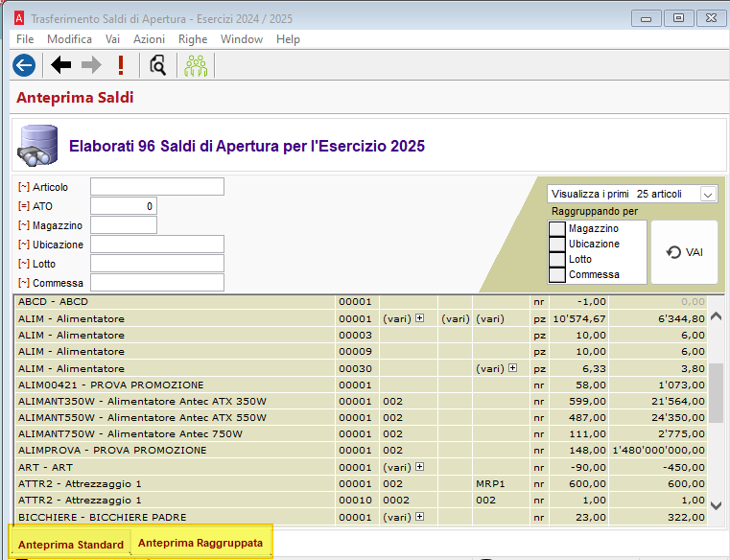Expand (vari) in BICCHIERE PADRE row
Viewport: 730px width, 560px height.
(x=420, y=516)
